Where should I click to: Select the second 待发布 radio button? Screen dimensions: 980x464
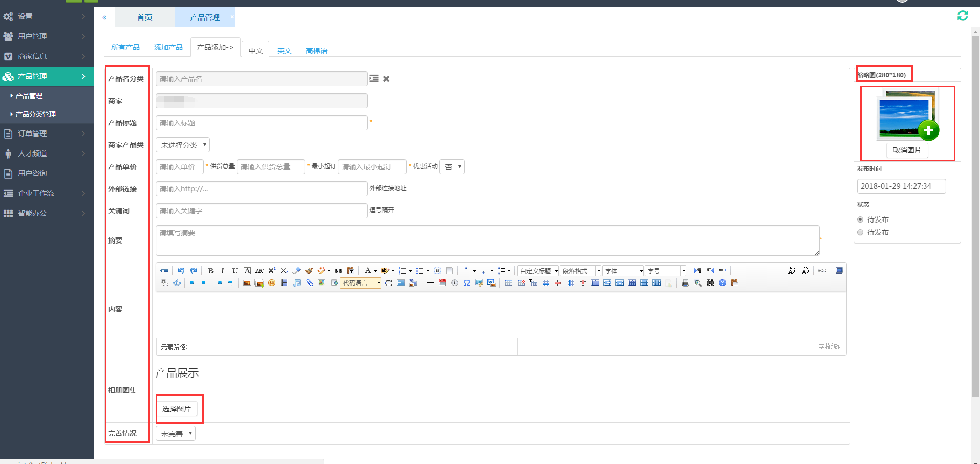point(860,232)
